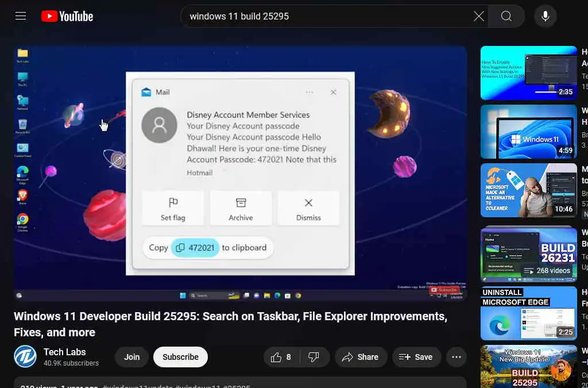
Task: Click Dismiss in the Mail notification
Action: tap(308, 208)
